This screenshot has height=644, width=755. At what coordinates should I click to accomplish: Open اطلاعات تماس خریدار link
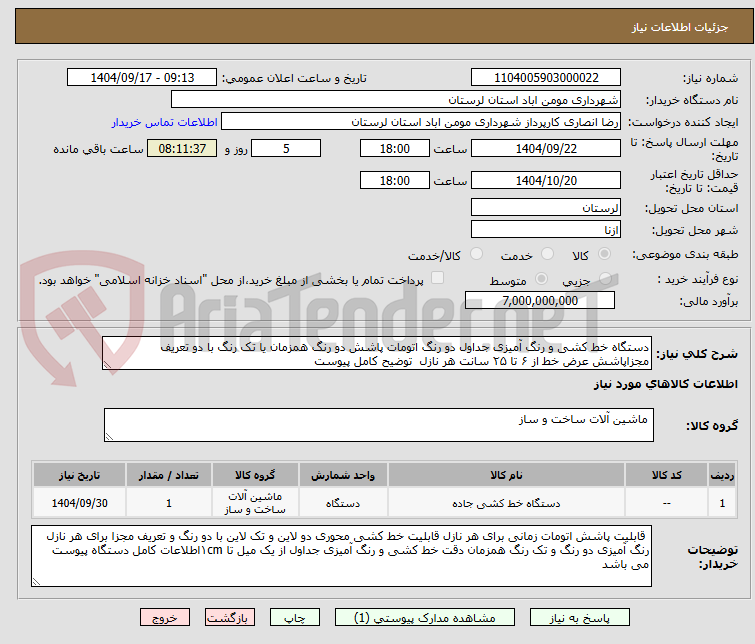(165, 122)
